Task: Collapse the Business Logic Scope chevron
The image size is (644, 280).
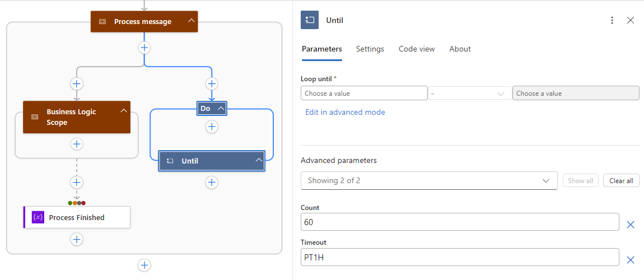Action: point(124,111)
